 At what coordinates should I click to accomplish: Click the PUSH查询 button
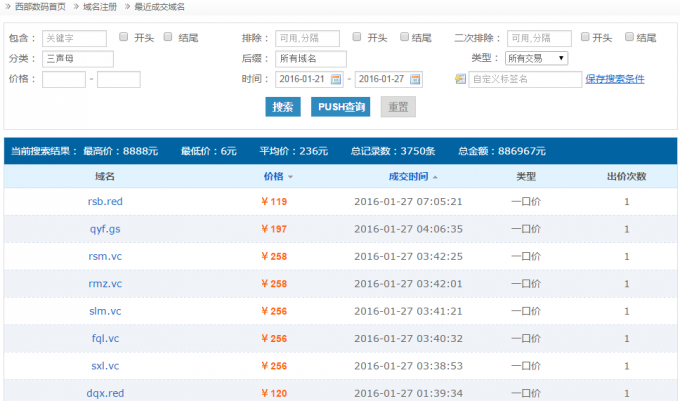pyautogui.click(x=340, y=106)
